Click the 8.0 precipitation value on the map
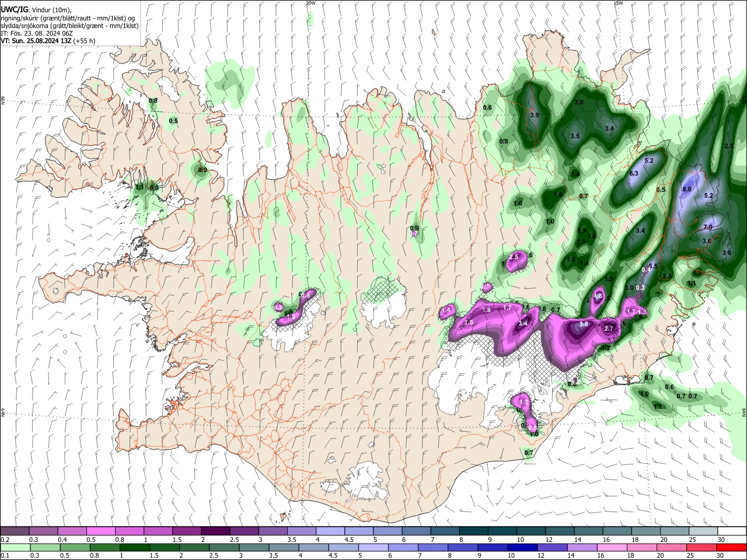The height and width of the screenshot is (560, 747). pyautogui.click(x=687, y=189)
